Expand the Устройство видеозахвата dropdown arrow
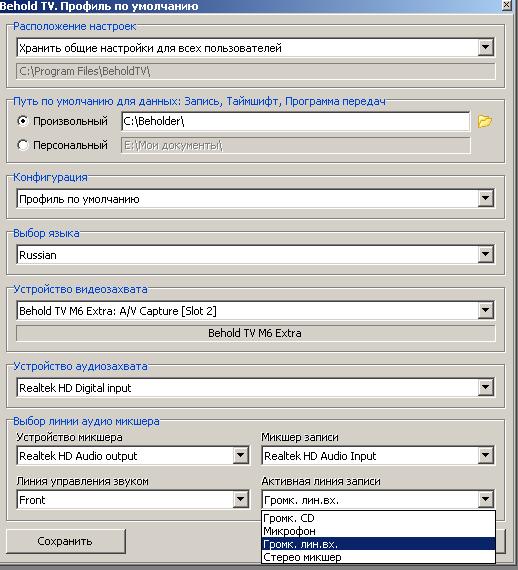Image resolution: width=518 pixels, height=570 pixels. (x=485, y=310)
